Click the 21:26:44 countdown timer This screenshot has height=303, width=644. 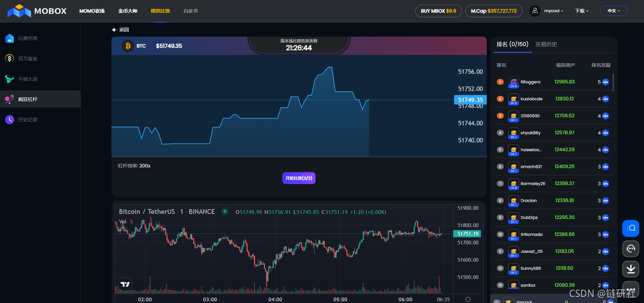tap(299, 48)
